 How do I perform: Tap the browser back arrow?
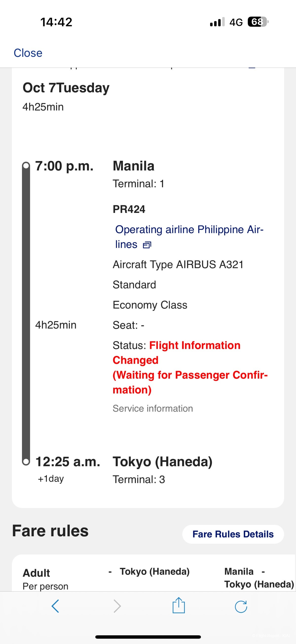(x=55, y=606)
